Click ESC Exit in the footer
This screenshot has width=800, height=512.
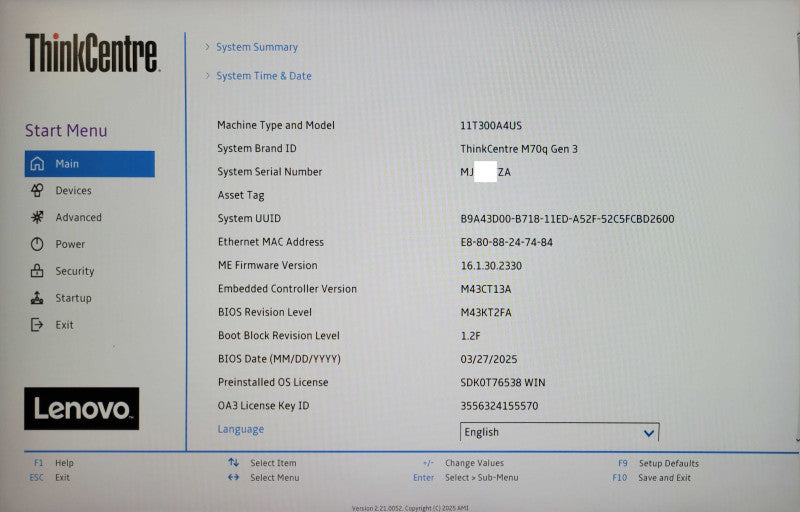click(x=49, y=477)
